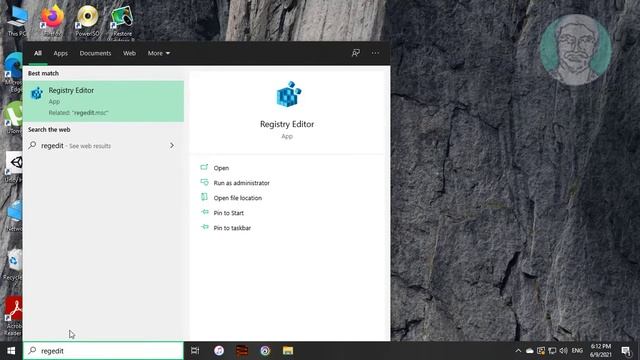Open the search options ellipsis menu
640x360 pixels.
tap(375, 53)
